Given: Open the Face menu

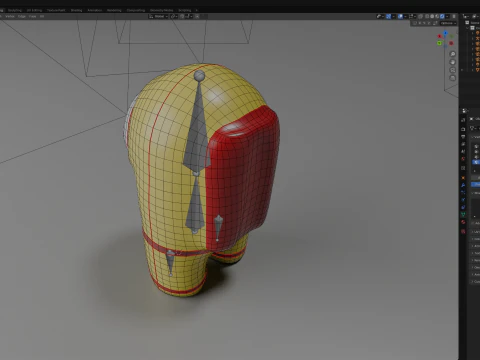Looking at the screenshot, I should coord(32,16).
